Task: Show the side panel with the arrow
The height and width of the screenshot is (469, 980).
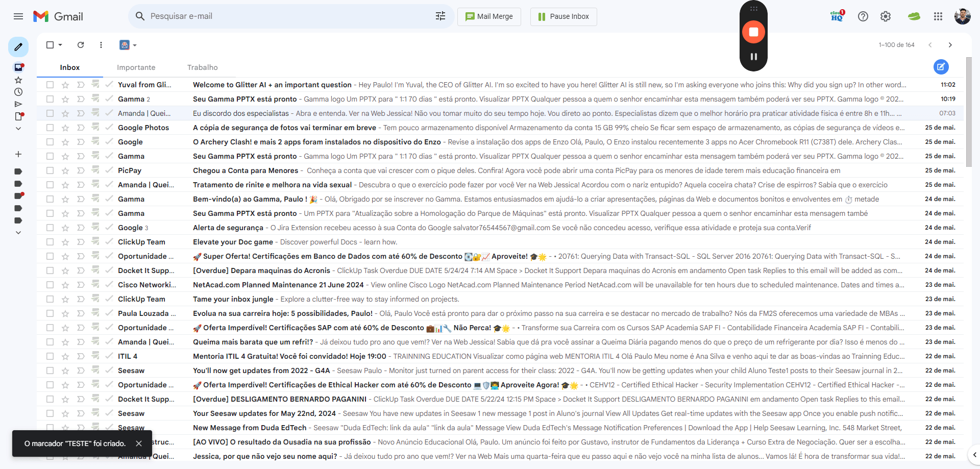Action: point(974,454)
